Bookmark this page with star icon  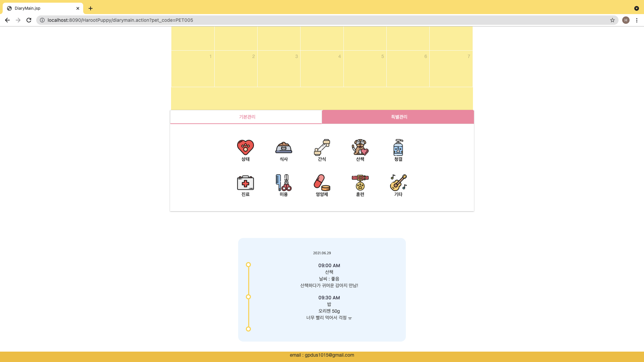coord(612,20)
